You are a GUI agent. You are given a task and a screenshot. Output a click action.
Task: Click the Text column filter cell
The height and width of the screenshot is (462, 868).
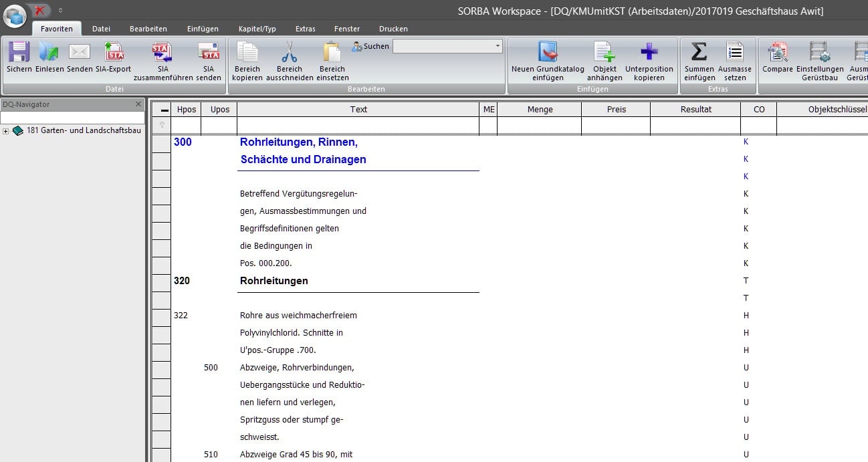[358, 125]
